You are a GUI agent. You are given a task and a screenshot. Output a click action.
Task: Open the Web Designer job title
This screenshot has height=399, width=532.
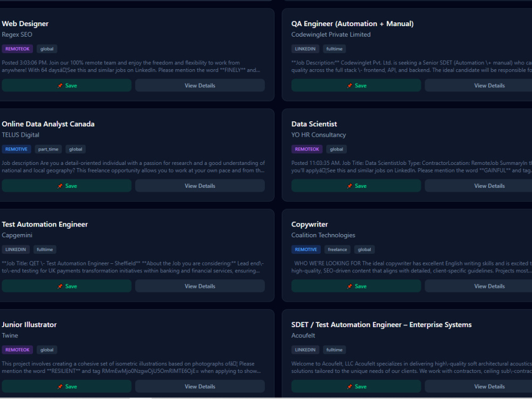click(x=25, y=24)
